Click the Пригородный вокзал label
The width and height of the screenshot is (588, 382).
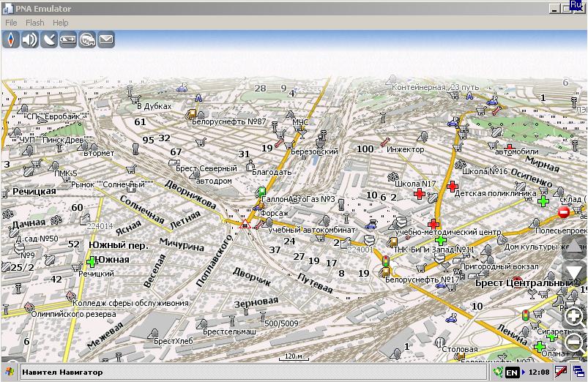(x=499, y=266)
